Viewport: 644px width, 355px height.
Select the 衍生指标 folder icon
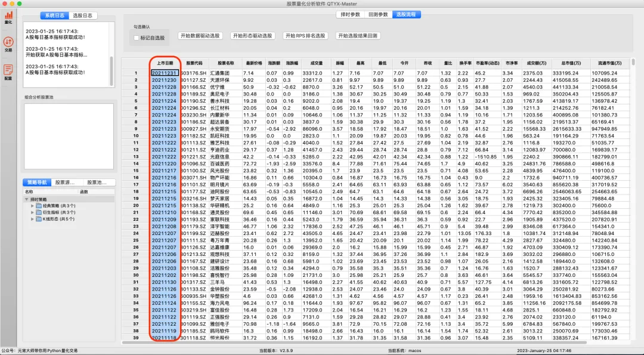(x=39, y=212)
